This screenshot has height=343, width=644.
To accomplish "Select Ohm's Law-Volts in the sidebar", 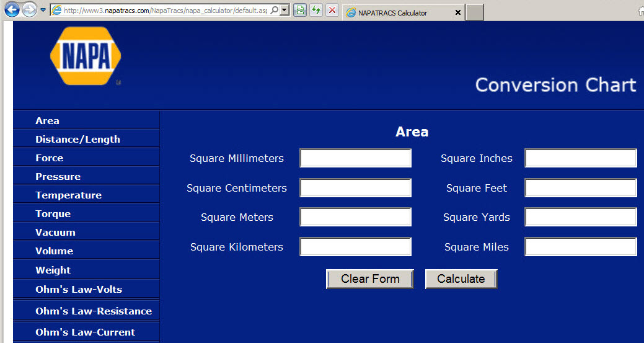I will click(79, 290).
